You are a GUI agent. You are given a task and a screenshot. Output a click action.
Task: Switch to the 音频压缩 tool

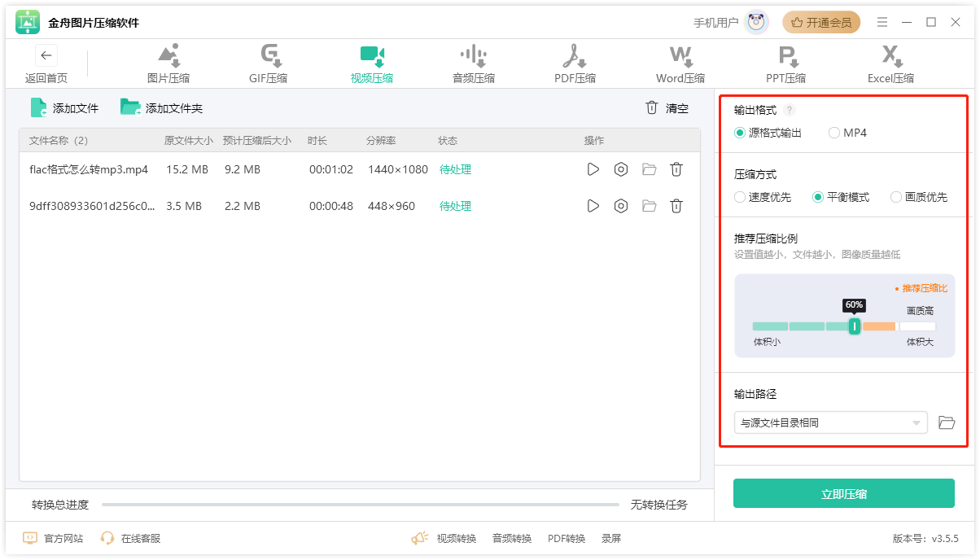473,63
